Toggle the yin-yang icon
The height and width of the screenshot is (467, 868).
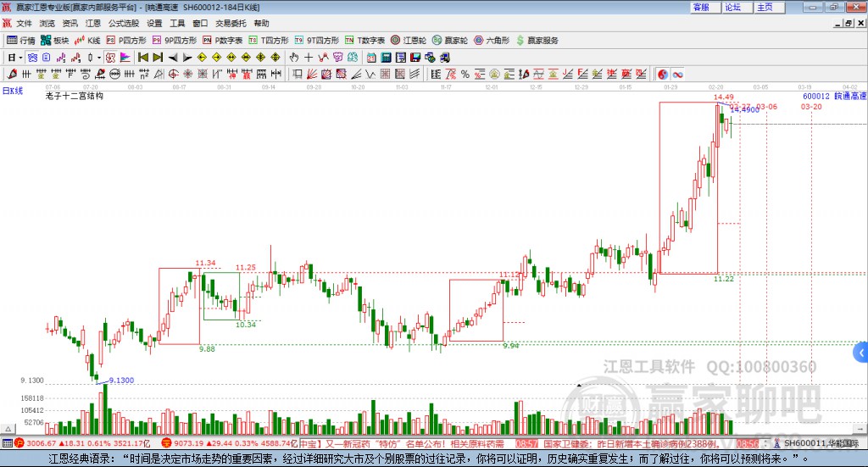tap(663, 74)
